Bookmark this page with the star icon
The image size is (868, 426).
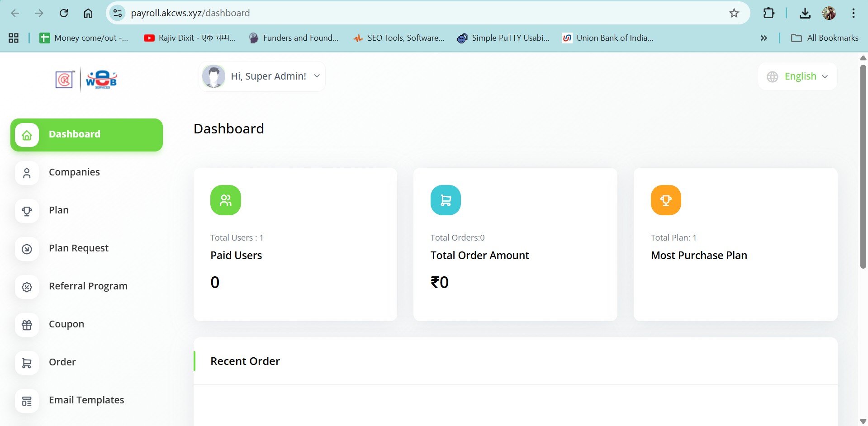pyautogui.click(x=734, y=13)
